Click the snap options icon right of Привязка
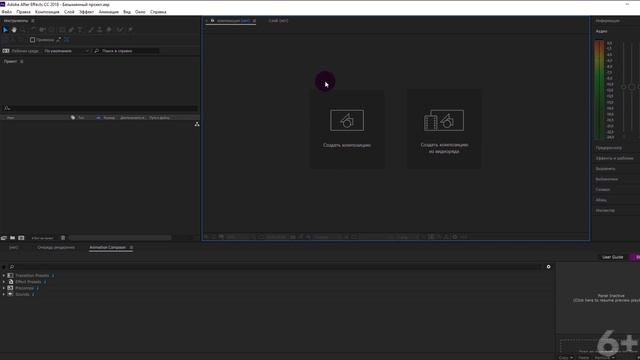640x360 pixels. click(58, 40)
